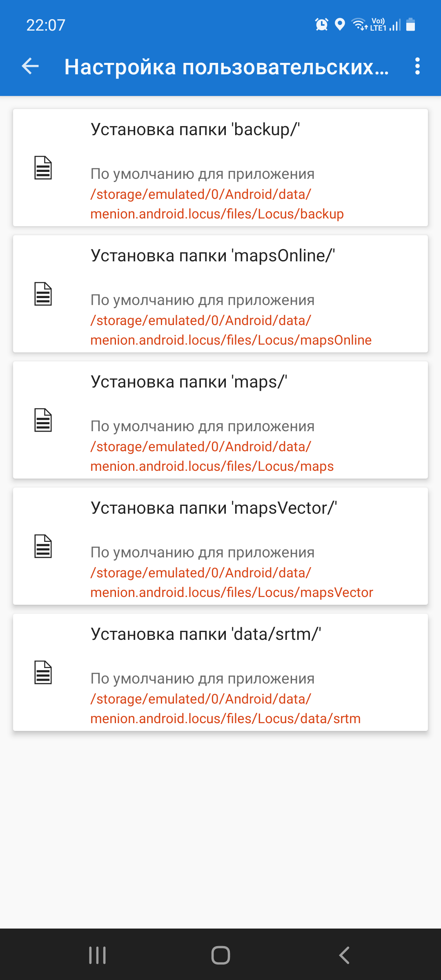Tap the back arrow in header

pyautogui.click(x=30, y=66)
